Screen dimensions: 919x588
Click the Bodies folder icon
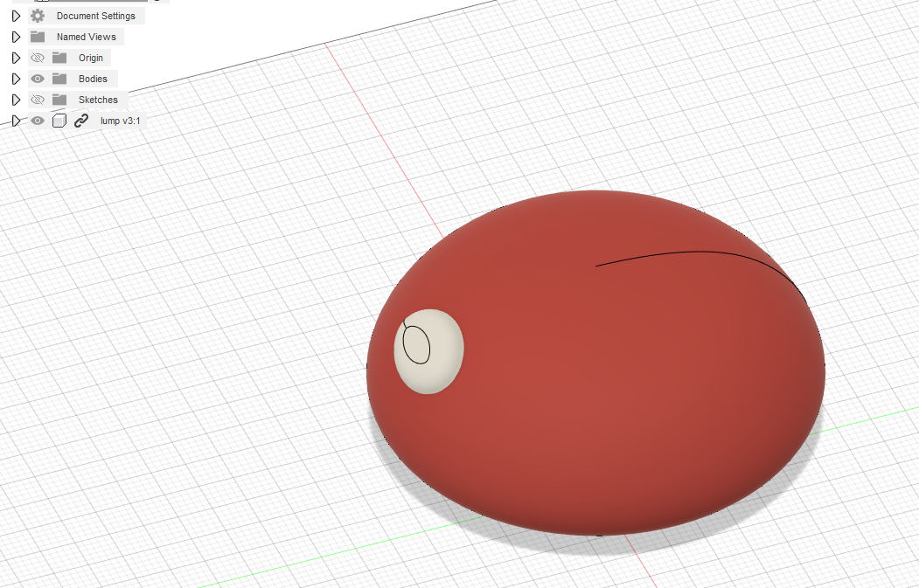tap(59, 79)
